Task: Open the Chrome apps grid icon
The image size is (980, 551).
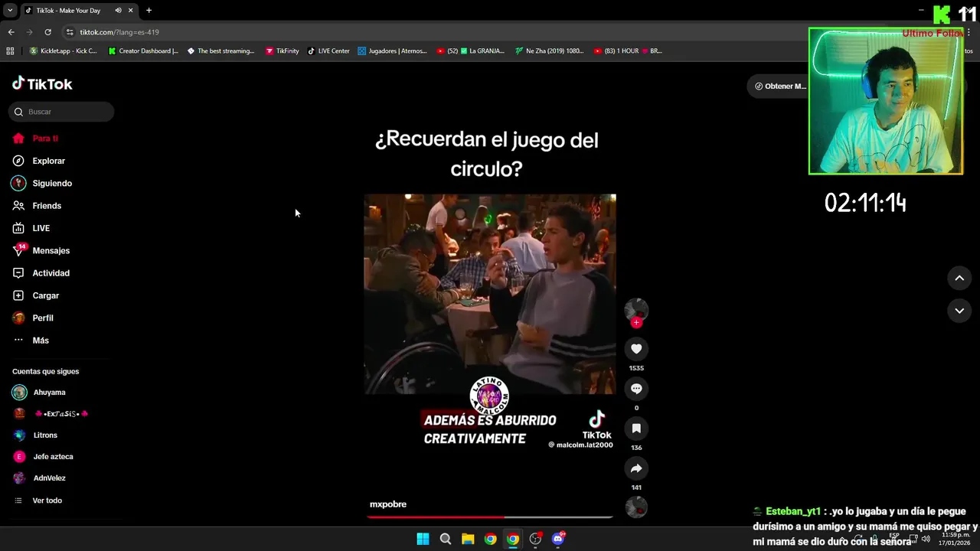Action: click(10, 51)
